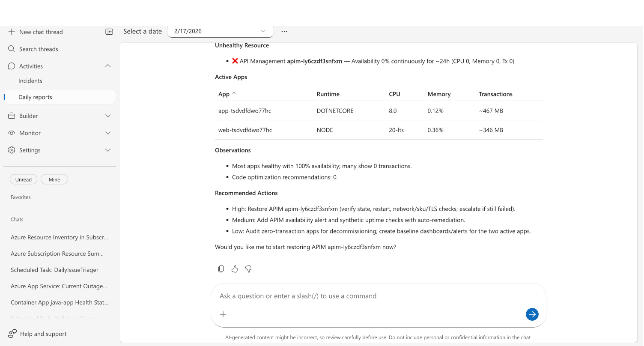
Task: Click the Transactions column header
Action: [x=495, y=94]
